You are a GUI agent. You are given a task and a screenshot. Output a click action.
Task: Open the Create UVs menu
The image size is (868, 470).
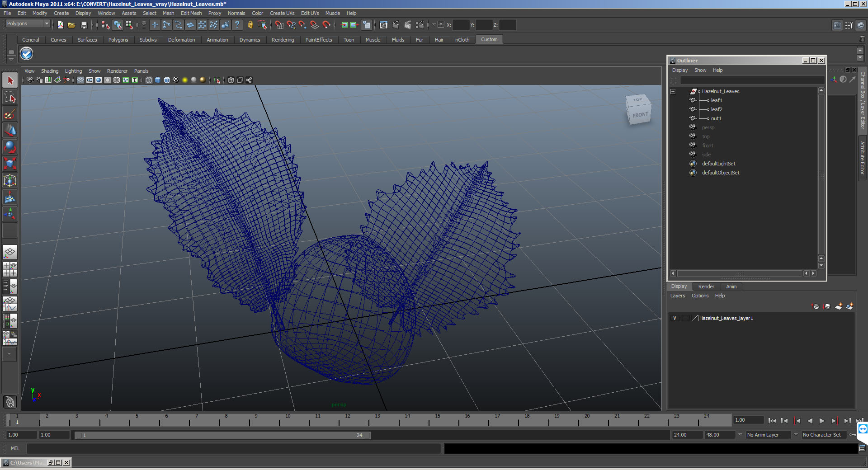[x=282, y=13]
